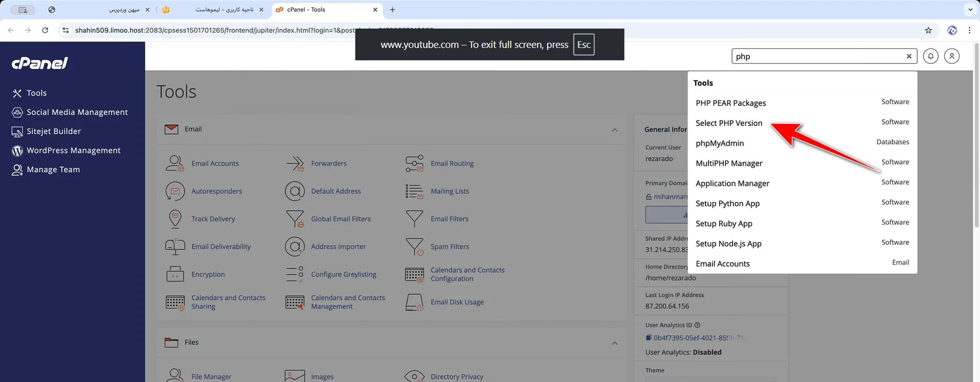This screenshot has width=980, height=382.
Task: Click the Email Disk Usage icon
Action: pyautogui.click(x=414, y=302)
